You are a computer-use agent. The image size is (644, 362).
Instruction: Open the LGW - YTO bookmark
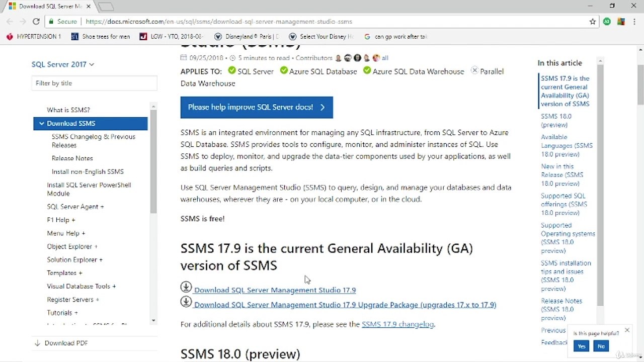pyautogui.click(x=172, y=37)
